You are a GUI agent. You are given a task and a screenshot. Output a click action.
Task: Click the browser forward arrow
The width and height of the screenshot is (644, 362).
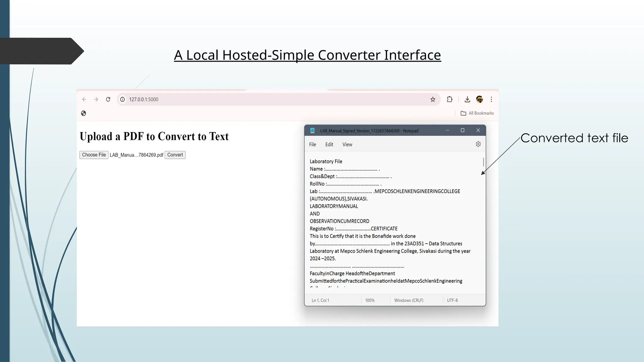pos(96,99)
